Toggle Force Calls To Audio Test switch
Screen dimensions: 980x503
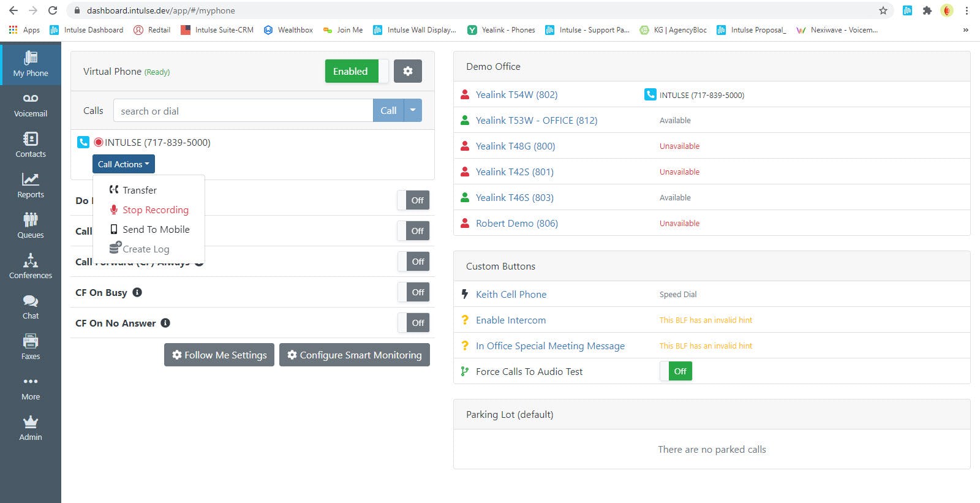coord(676,371)
